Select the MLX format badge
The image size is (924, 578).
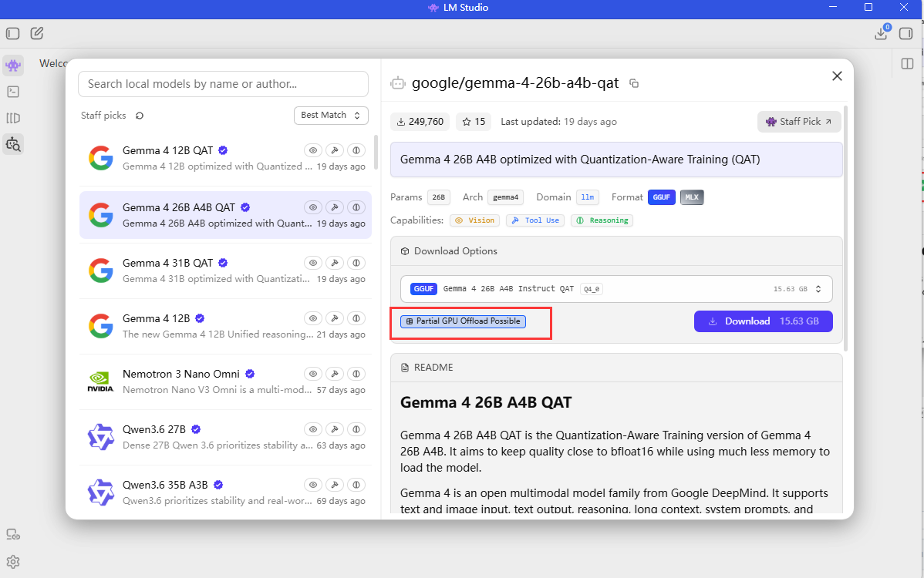coord(692,197)
